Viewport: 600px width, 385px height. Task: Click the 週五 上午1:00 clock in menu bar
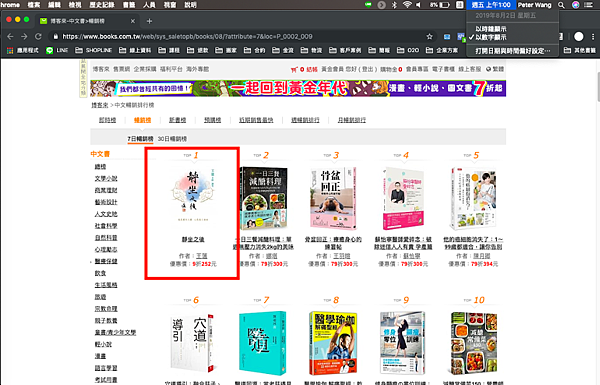[491, 5]
